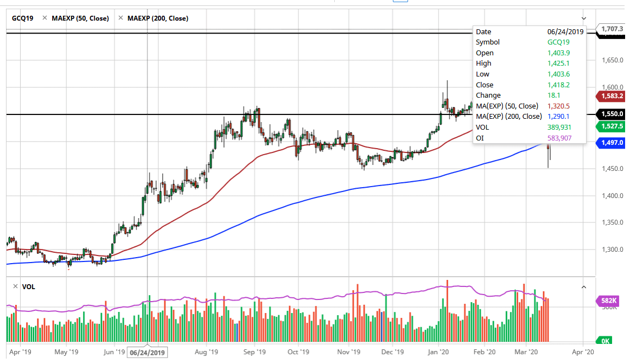
Task: Click the Sep '19 label on the time axis
Action: (254, 352)
